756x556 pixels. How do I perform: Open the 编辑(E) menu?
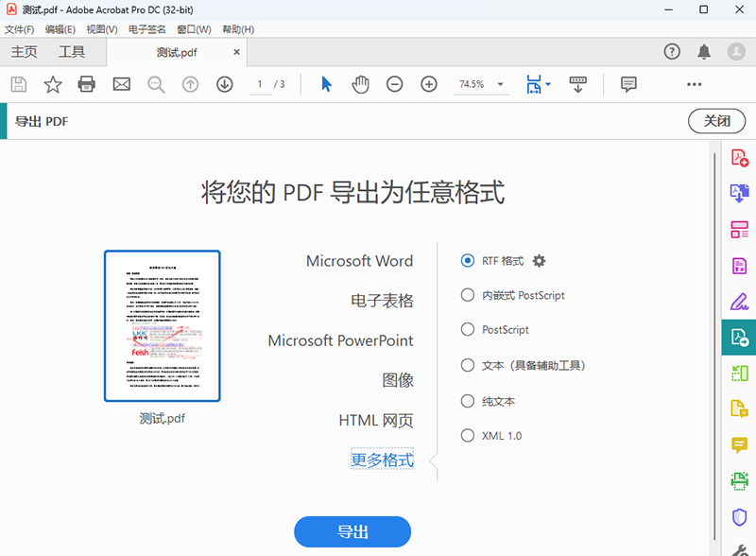click(60, 29)
